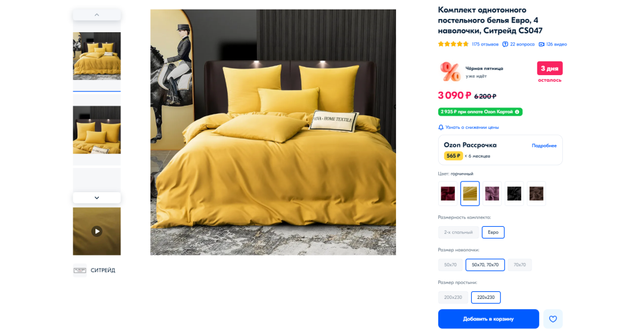Select the 70x70 pillowcase size option

(519, 265)
